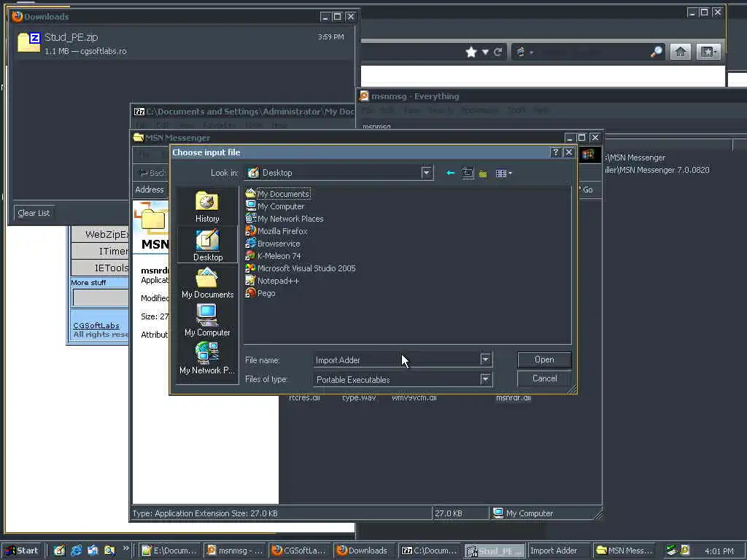Go up one folder level

pos(468,174)
